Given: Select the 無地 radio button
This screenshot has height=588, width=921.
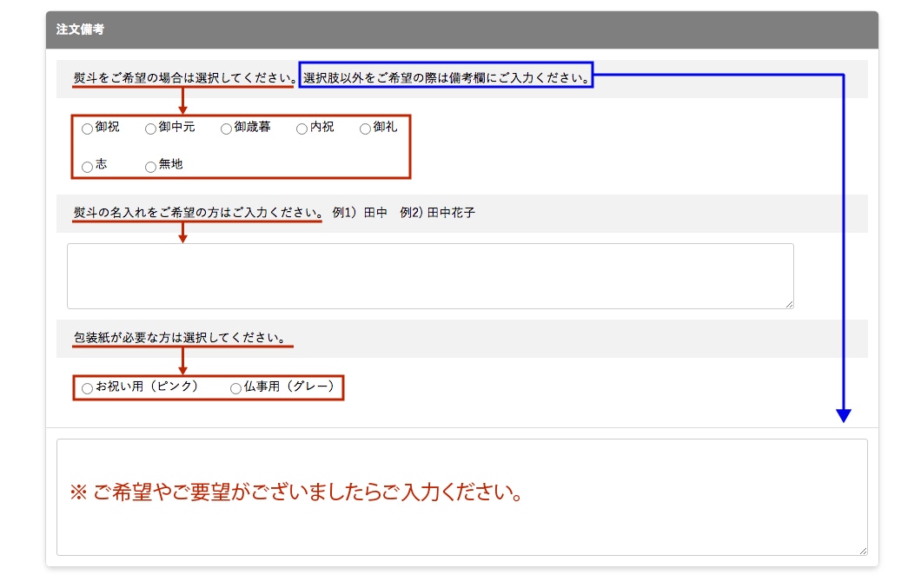Looking at the screenshot, I should point(150,166).
